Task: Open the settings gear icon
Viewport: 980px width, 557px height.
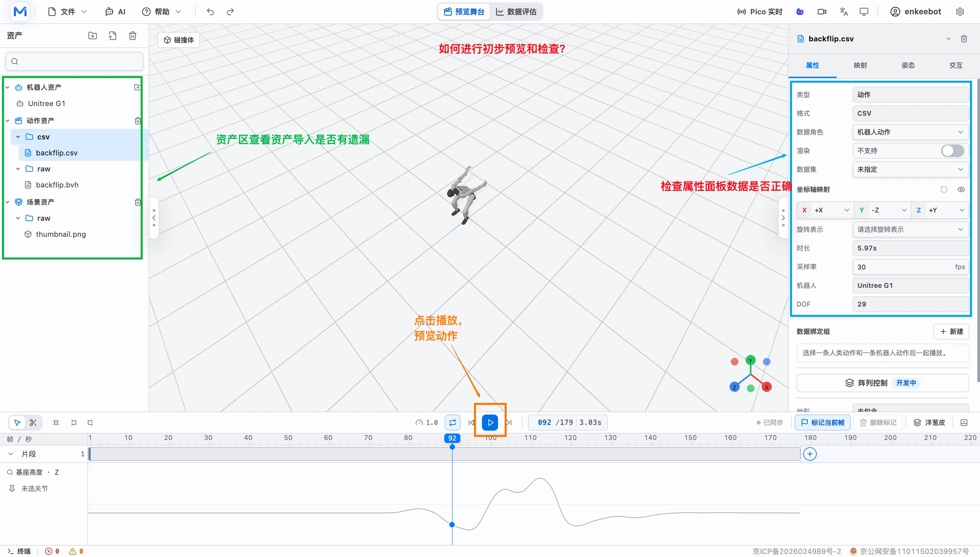Action: coord(960,12)
